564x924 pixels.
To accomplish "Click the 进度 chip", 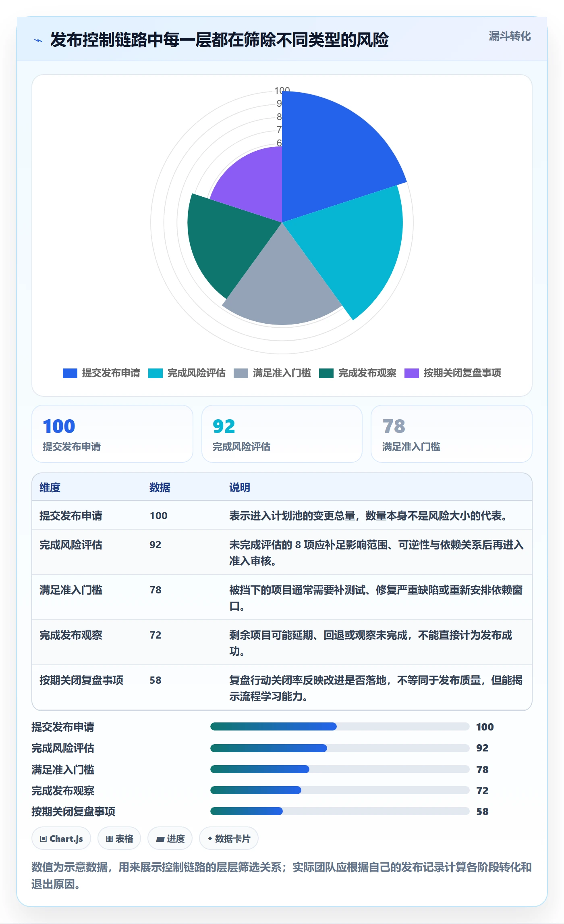I will pos(170,839).
